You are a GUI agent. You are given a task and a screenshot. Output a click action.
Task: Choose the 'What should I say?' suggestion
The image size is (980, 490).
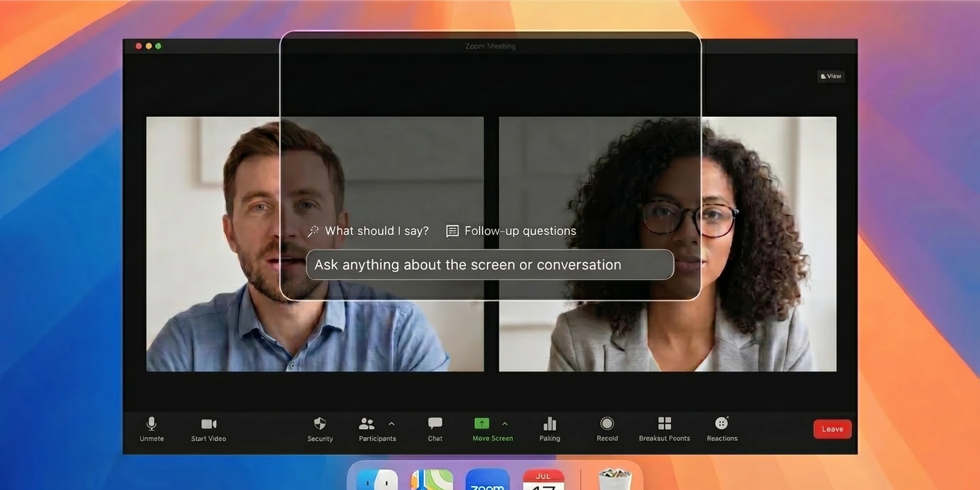pos(368,231)
